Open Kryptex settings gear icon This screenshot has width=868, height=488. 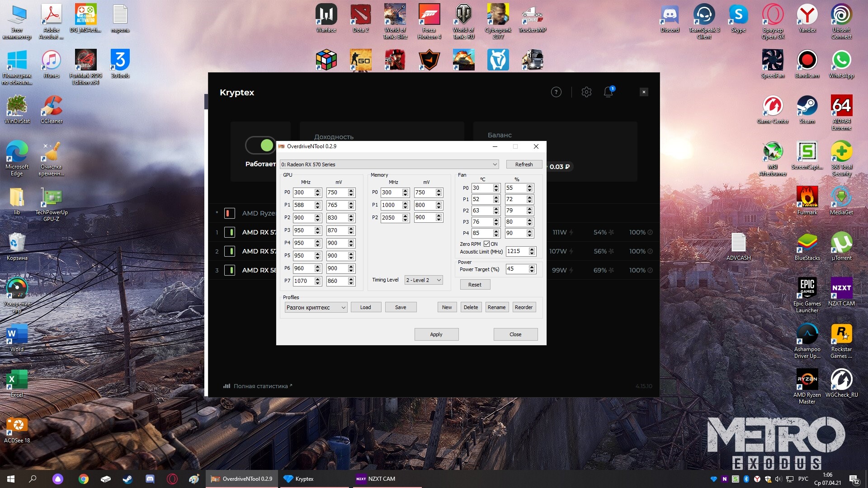click(586, 92)
